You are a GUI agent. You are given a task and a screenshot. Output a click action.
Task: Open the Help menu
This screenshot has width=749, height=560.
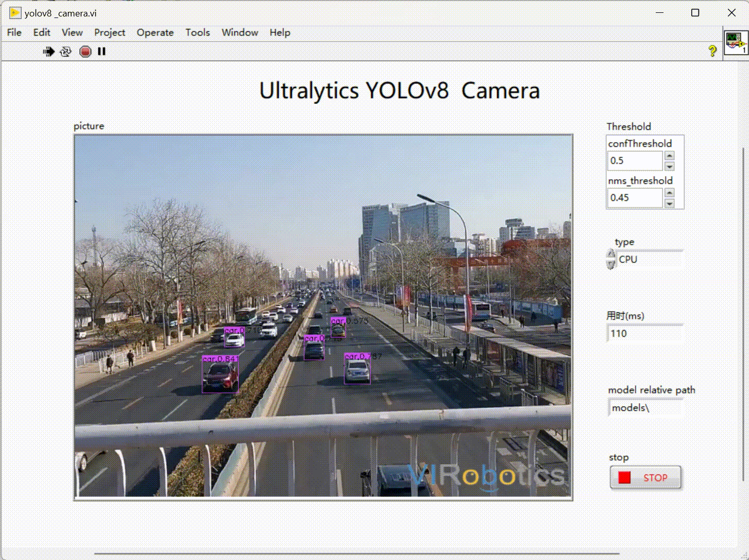tap(280, 32)
